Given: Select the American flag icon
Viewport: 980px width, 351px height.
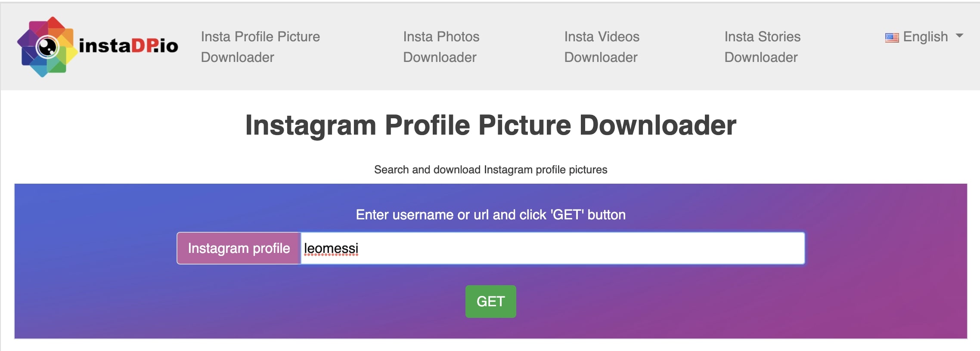Looking at the screenshot, I should 891,37.
